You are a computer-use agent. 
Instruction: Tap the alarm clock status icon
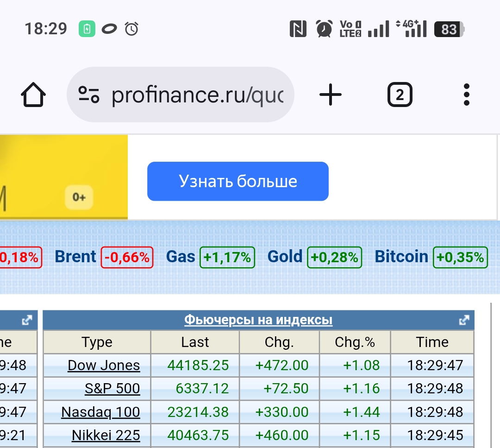coord(324,29)
